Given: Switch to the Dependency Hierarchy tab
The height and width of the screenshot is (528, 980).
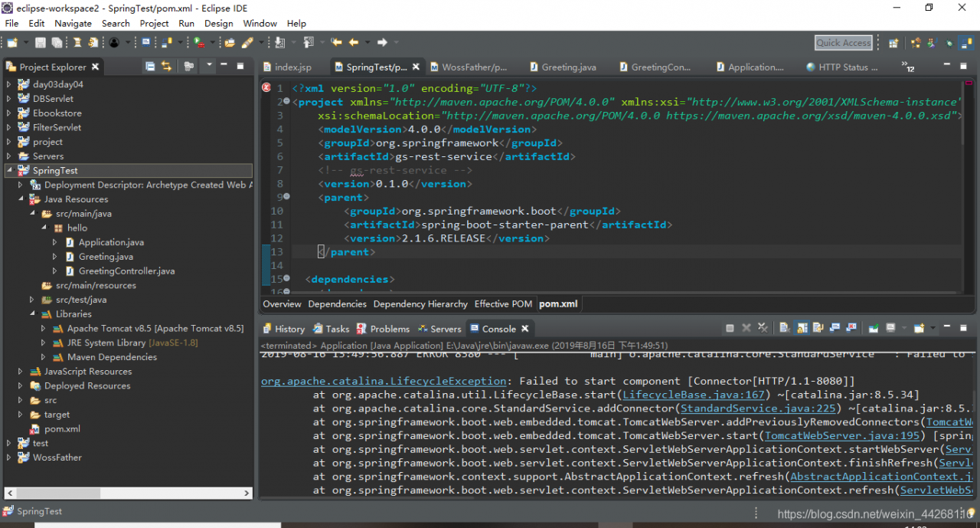Looking at the screenshot, I should 420,304.
